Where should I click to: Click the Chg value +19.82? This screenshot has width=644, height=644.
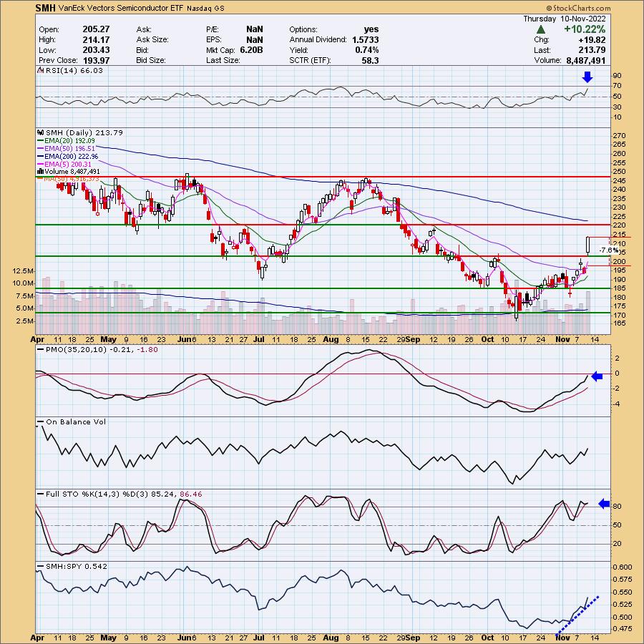coord(592,40)
